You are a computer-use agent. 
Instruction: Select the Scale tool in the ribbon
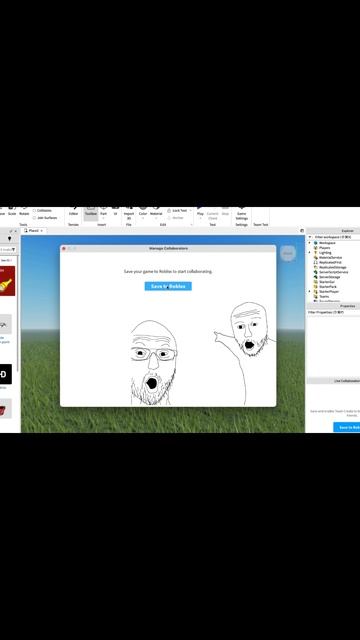point(12,211)
